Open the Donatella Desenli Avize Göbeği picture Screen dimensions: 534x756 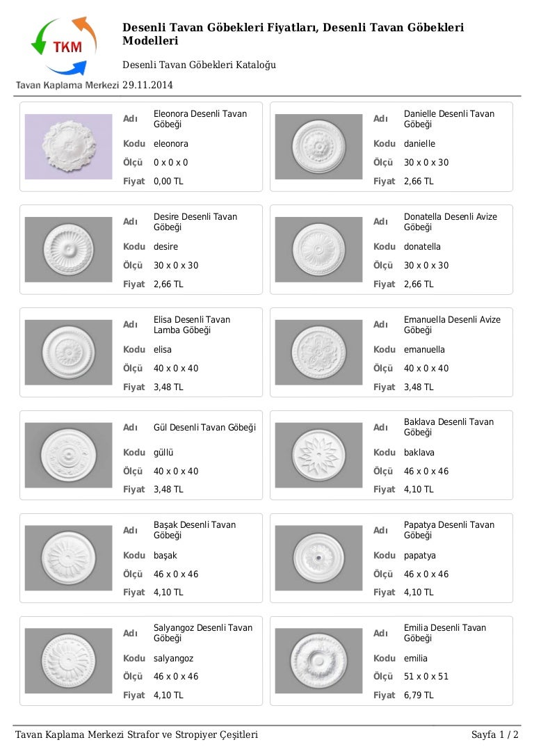[318, 249]
